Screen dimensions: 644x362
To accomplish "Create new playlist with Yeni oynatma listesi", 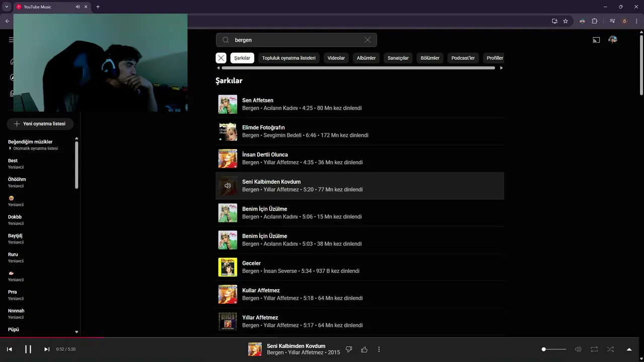I will 40,124.
